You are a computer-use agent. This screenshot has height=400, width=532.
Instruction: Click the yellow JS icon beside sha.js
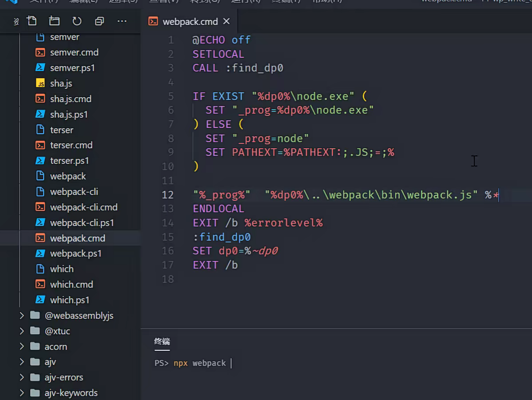tap(40, 83)
